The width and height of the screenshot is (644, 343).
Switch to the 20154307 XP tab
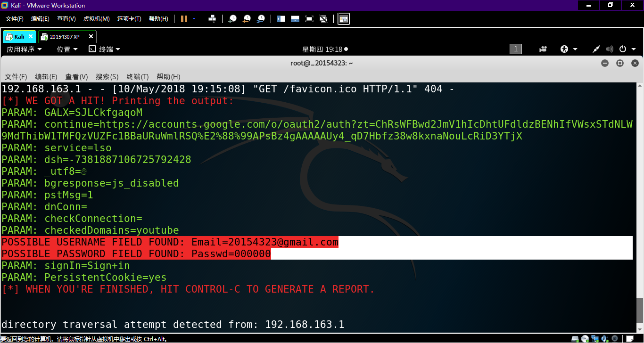pos(64,37)
